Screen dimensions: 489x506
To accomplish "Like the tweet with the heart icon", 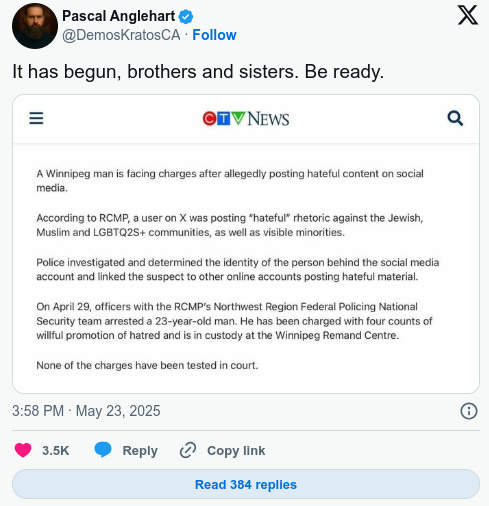I will 23,450.
